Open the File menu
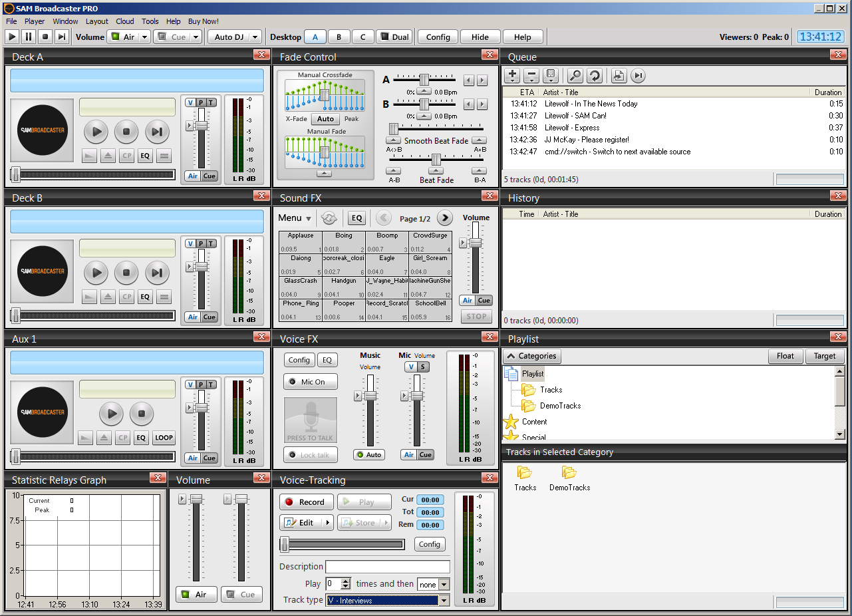 (x=11, y=21)
